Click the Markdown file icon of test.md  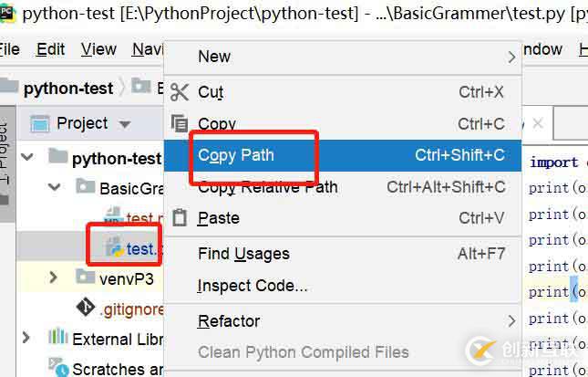pyautogui.click(x=114, y=218)
